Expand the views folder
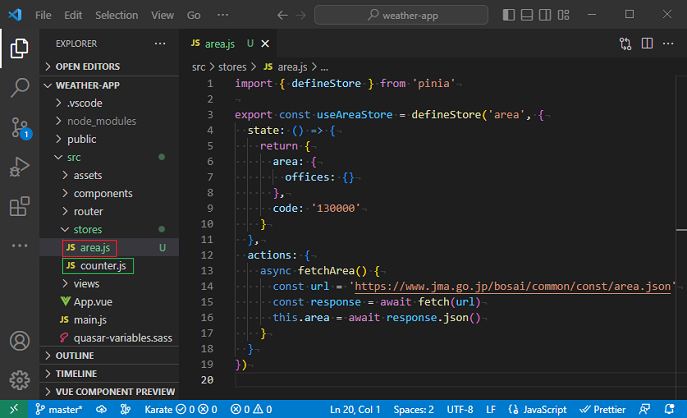The height and width of the screenshot is (418, 687). pyautogui.click(x=110, y=283)
